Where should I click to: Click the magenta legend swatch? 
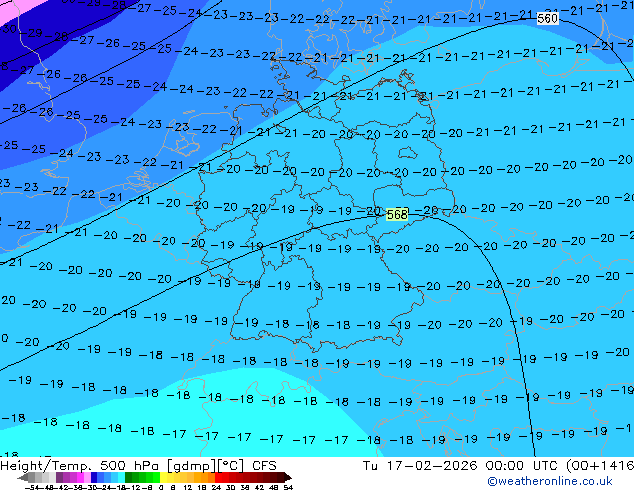(x=80, y=477)
